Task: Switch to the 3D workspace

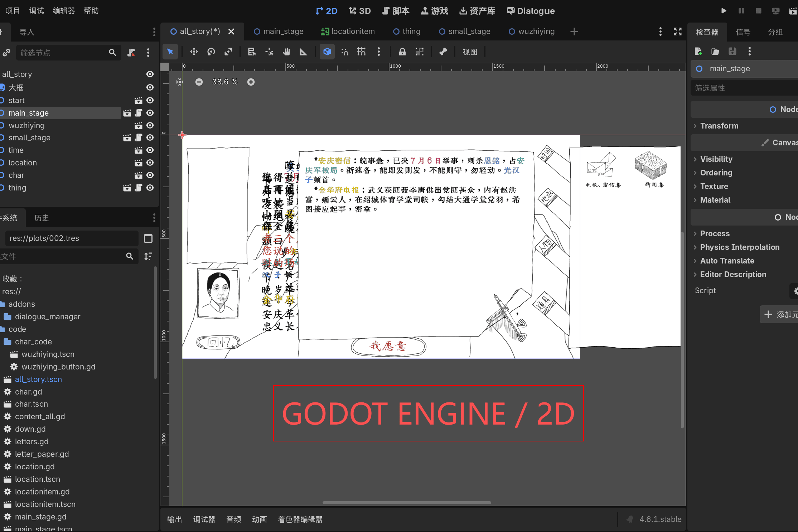Action: (x=360, y=11)
